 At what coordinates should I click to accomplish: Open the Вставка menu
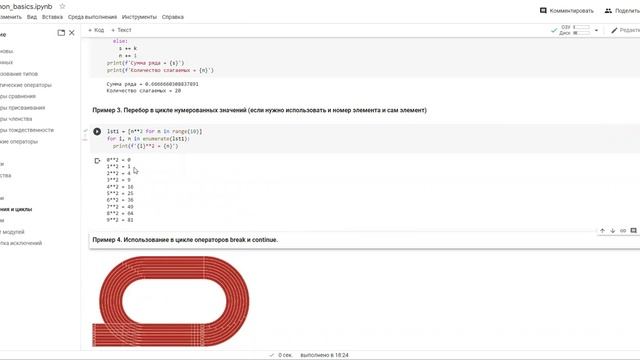tap(52, 17)
